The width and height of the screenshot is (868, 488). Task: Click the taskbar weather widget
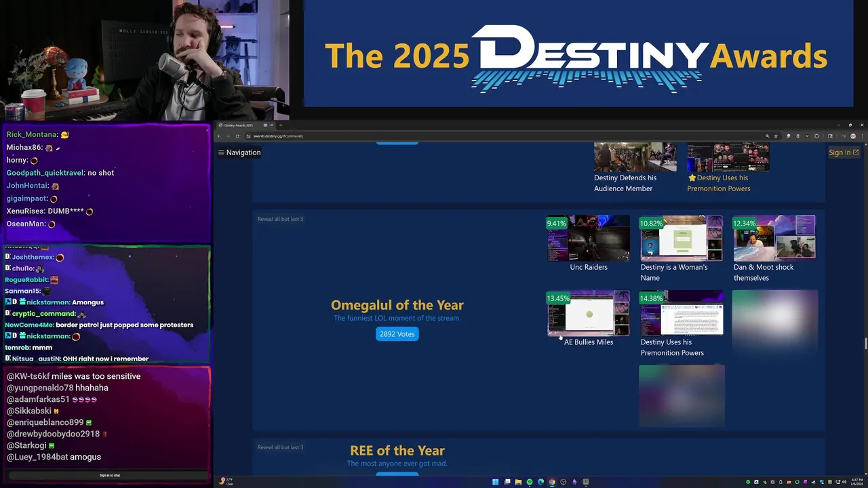click(x=226, y=481)
